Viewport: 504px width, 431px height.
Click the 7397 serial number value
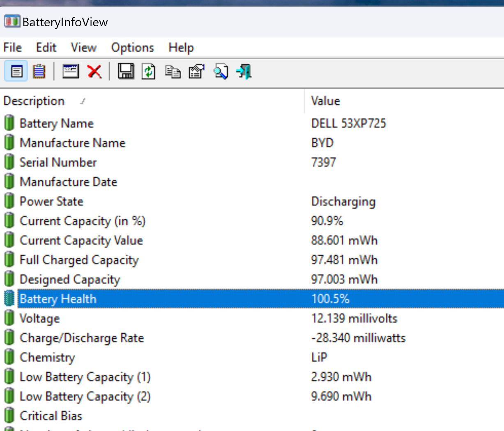pyautogui.click(x=324, y=162)
